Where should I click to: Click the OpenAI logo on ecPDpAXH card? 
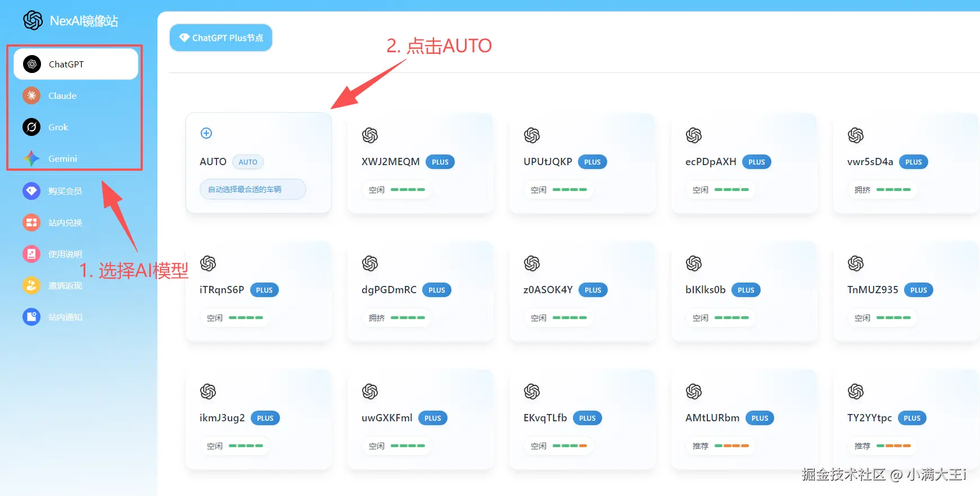[x=694, y=135]
